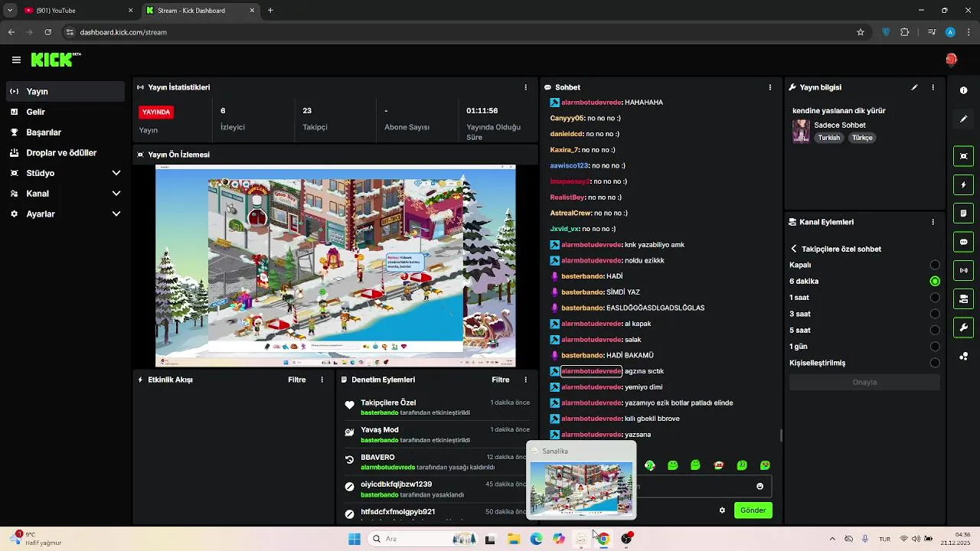Screen dimensions: 980x551
Task: Open Filtre in Denetim Eylemleri panel
Action: click(x=500, y=380)
